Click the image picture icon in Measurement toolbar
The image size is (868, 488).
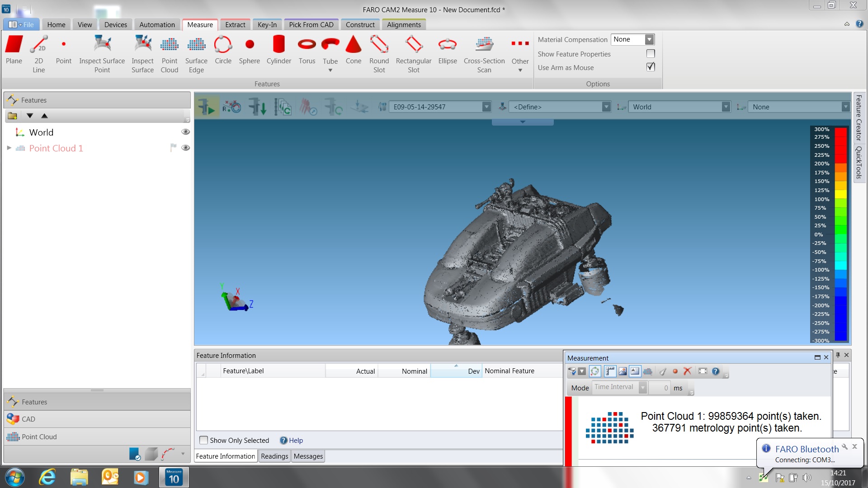(623, 371)
